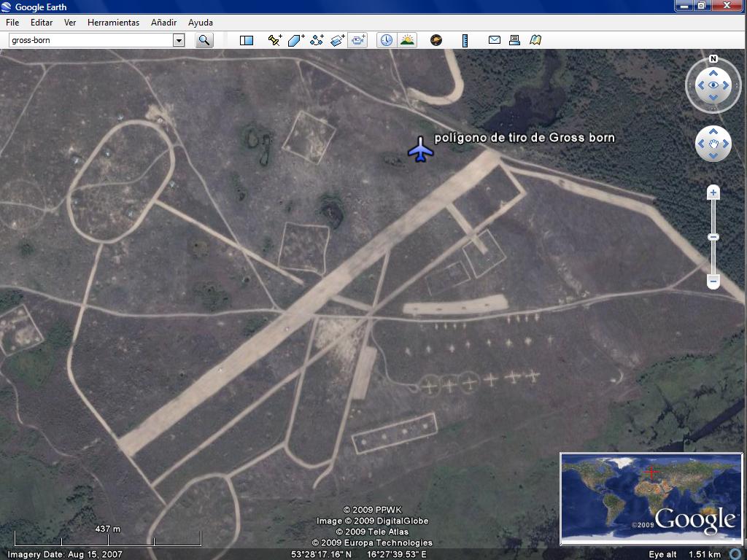This screenshot has height=560, width=747.
Task: Email the current view
Action: [x=495, y=40]
